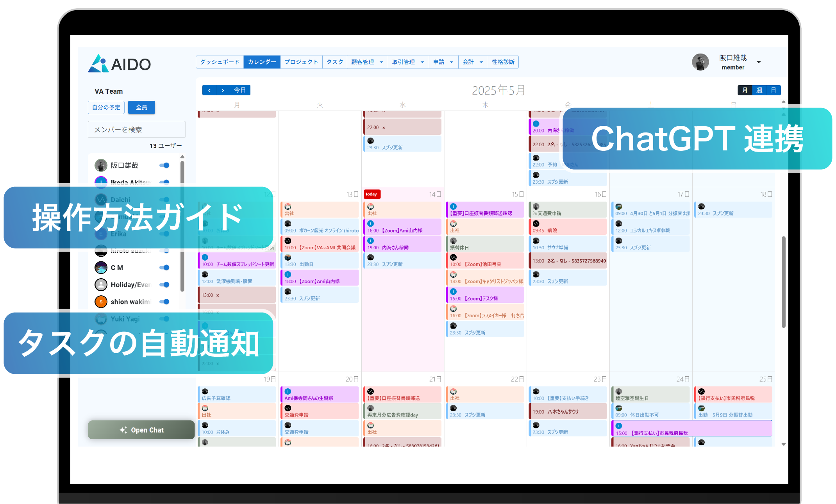Click the AIDO logo
Screen dimensions: 836x504
120,64
